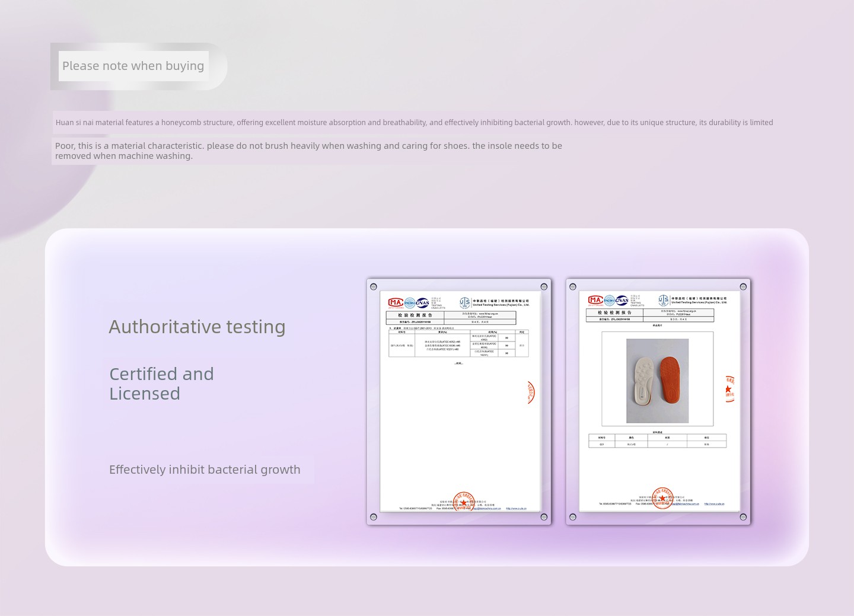
Task: Click the red MA logo on left report
Action: pyautogui.click(x=396, y=302)
